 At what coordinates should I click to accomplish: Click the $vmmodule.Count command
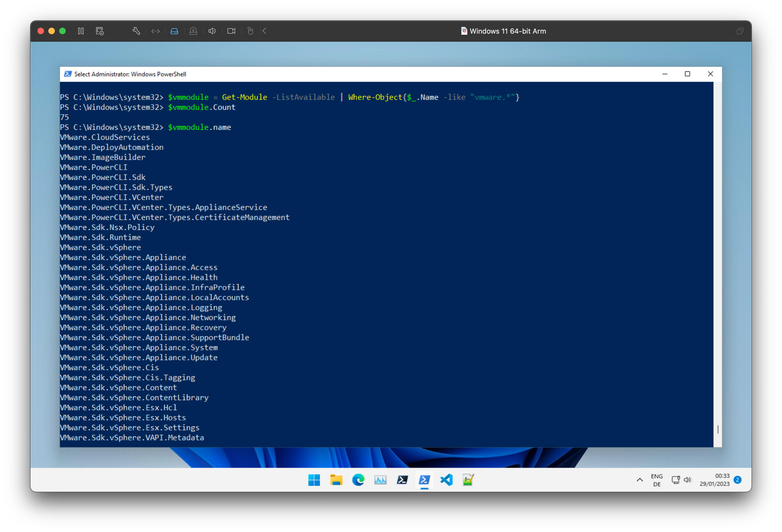(201, 107)
